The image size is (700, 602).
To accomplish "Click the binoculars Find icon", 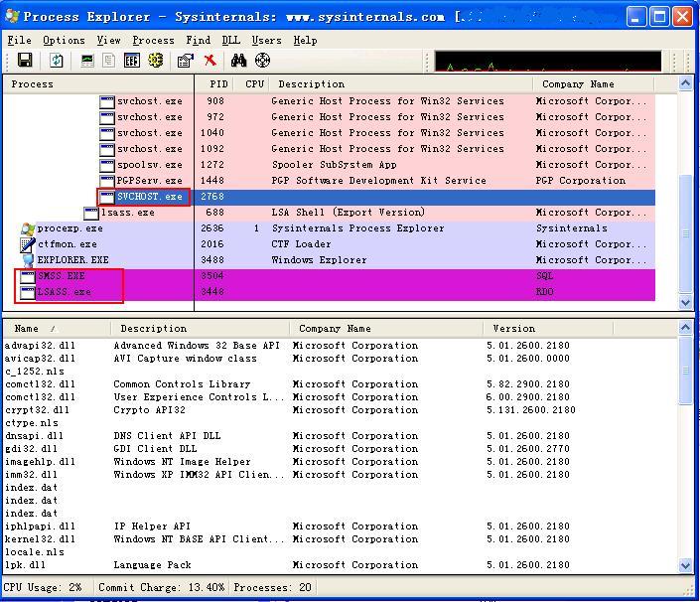I will pyautogui.click(x=238, y=61).
